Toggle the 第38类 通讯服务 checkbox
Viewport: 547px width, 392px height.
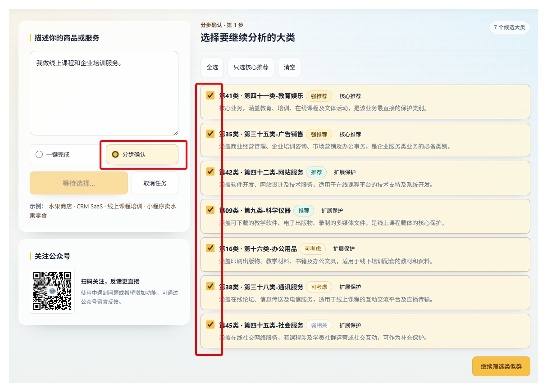[210, 286]
